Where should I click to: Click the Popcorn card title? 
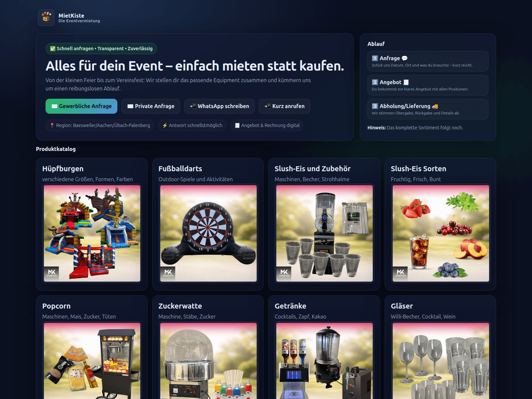[x=57, y=306]
